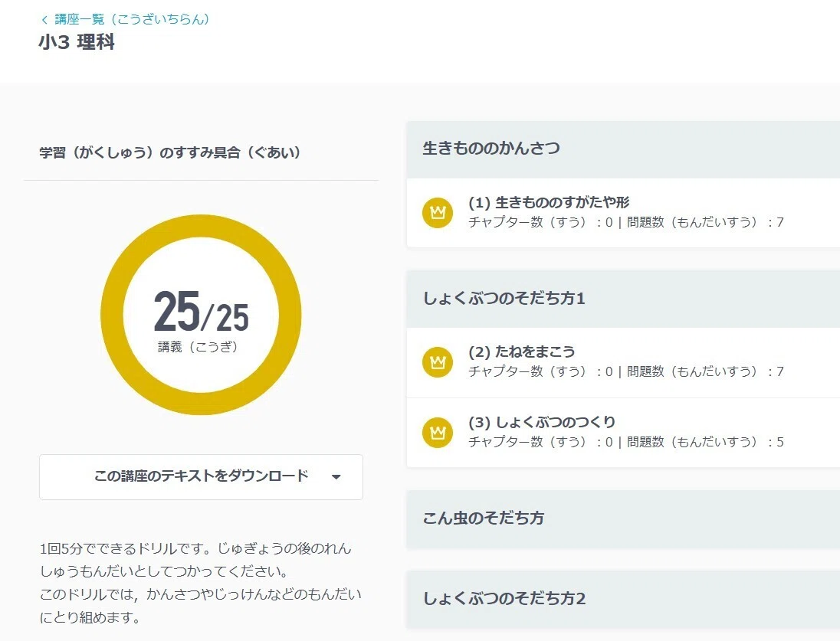Click the drill description paragraph 1回5分でできる
840x641 pixels.
point(200,583)
